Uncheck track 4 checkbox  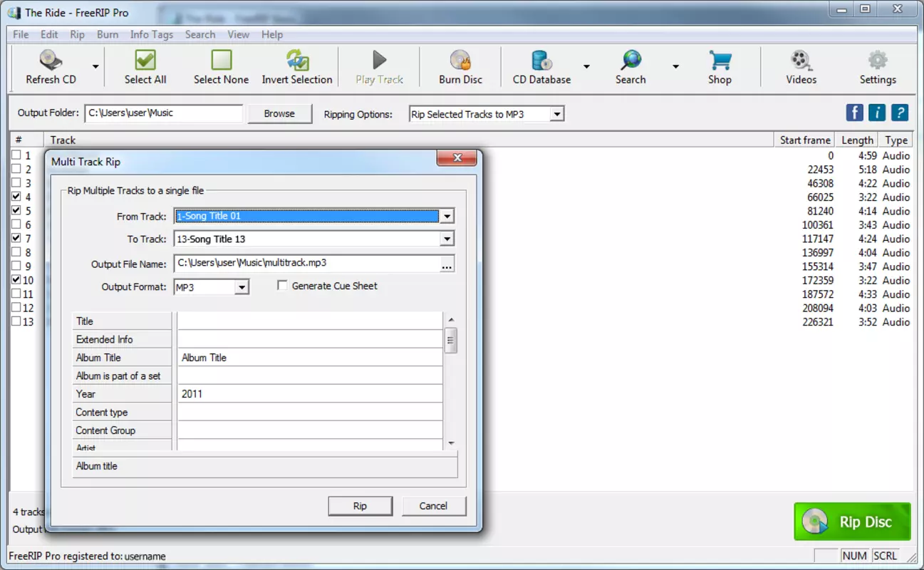[x=16, y=197]
